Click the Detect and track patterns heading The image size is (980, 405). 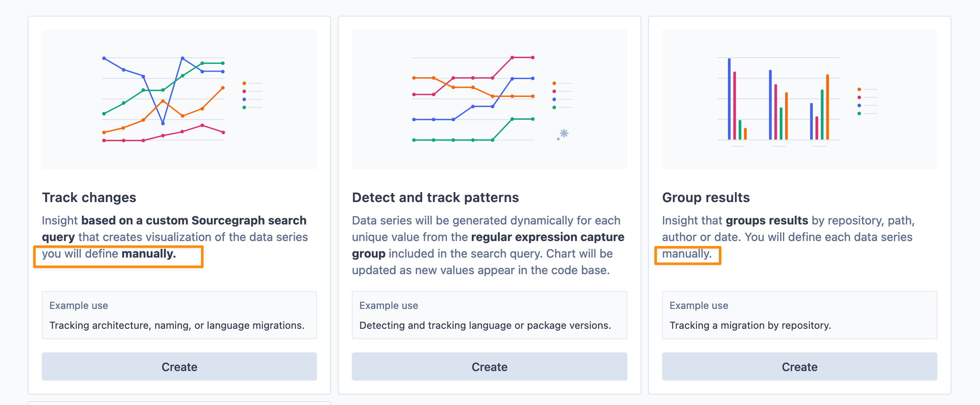pyautogui.click(x=435, y=198)
